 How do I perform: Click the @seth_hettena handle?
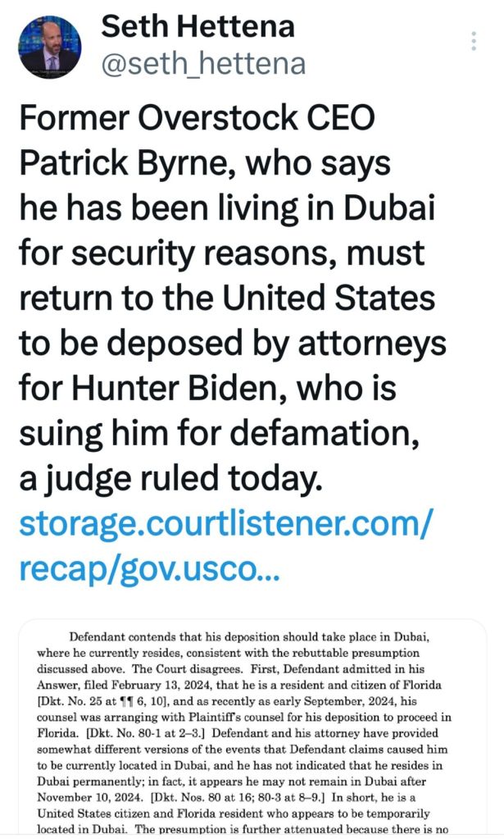(x=203, y=63)
